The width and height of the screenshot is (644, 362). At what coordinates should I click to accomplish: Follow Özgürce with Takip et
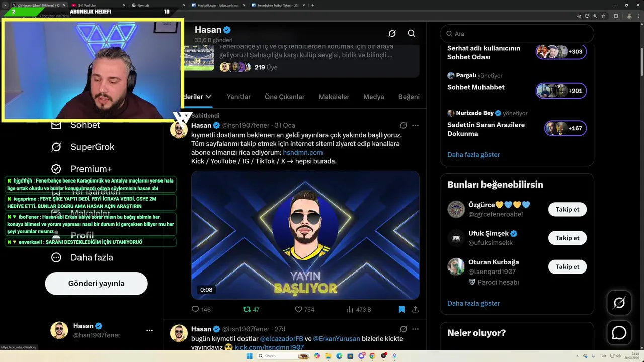[568, 210]
